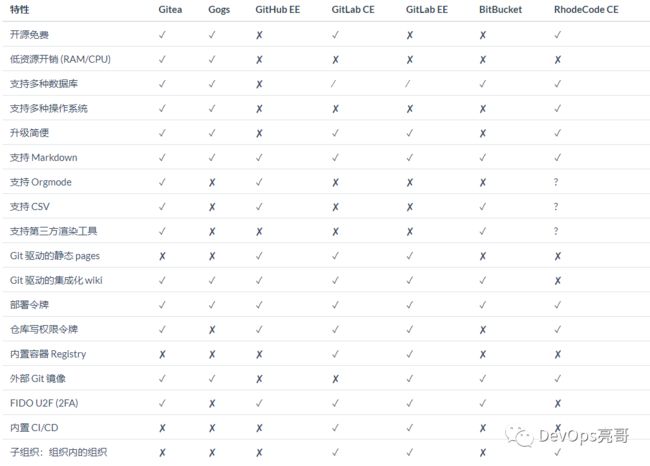This screenshot has height=466, width=650.
Task: Click the X mark for GitHub EE 开源免费
Action: click(x=259, y=35)
